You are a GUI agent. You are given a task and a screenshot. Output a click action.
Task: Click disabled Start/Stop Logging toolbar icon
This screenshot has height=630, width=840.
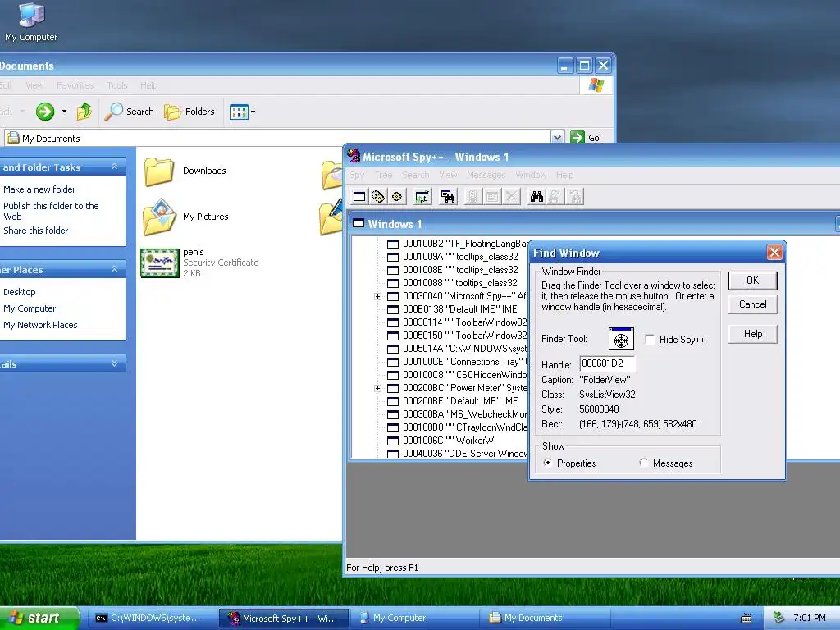coord(472,197)
